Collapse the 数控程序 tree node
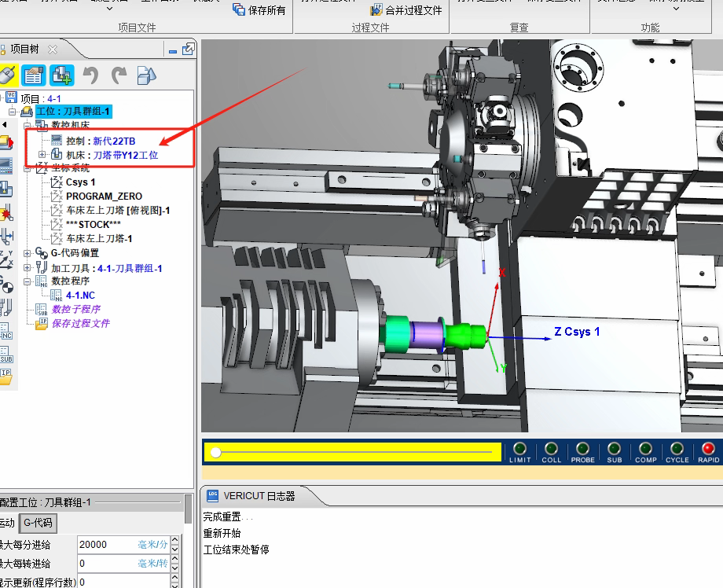The image size is (723, 588). click(x=28, y=281)
